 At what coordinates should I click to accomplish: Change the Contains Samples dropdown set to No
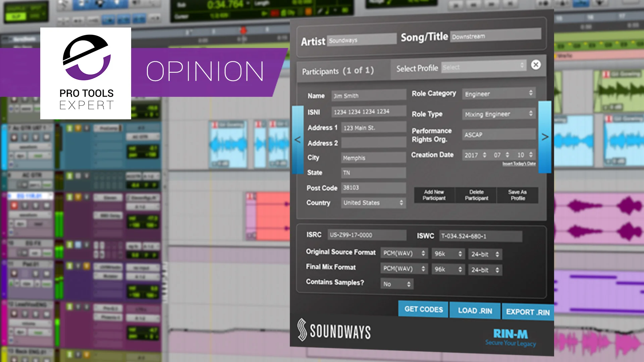point(397,284)
